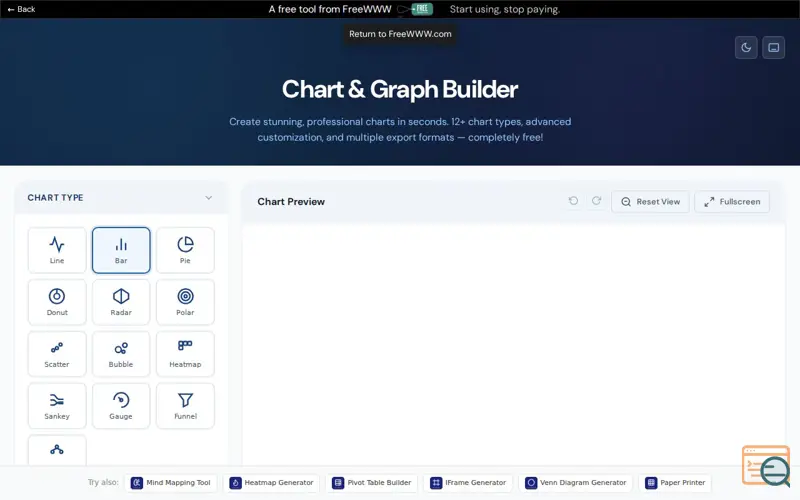Redo the last chart change
Screen dimensions: 800x500
596,201
